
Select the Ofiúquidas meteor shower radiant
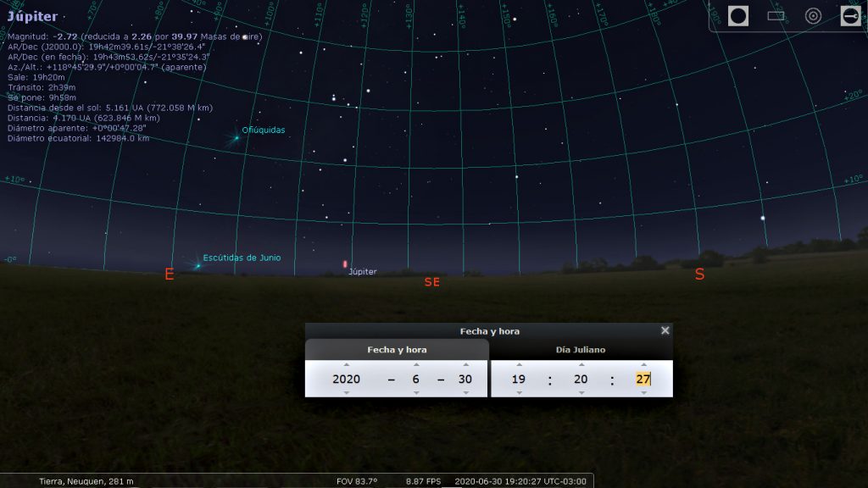tap(236, 138)
